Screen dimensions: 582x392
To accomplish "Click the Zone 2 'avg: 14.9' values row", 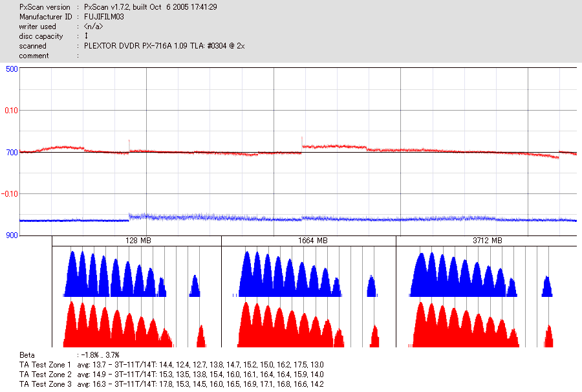I will [x=200, y=375].
